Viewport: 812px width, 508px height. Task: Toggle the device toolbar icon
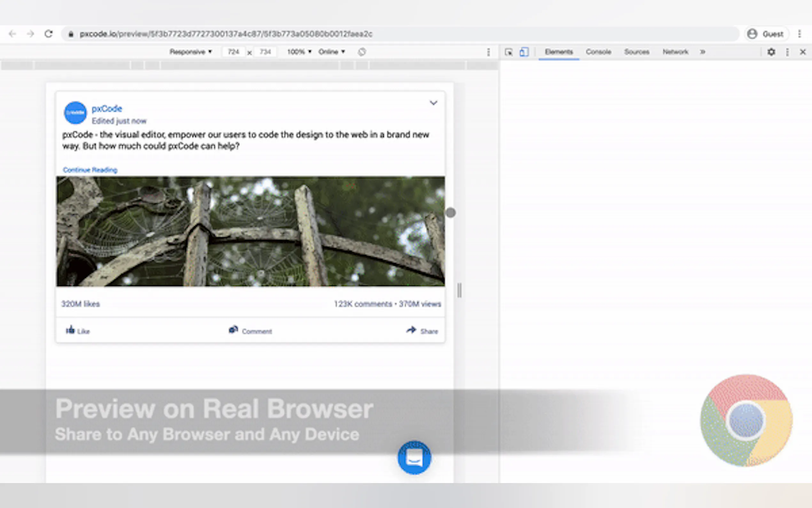(524, 52)
